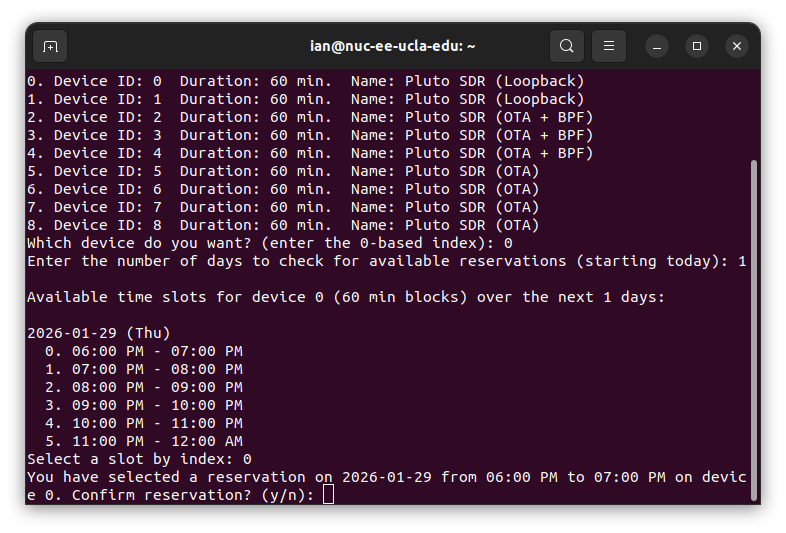Click the "Select a slot by index" line
This screenshot has width=786, height=533.
[138, 459]
